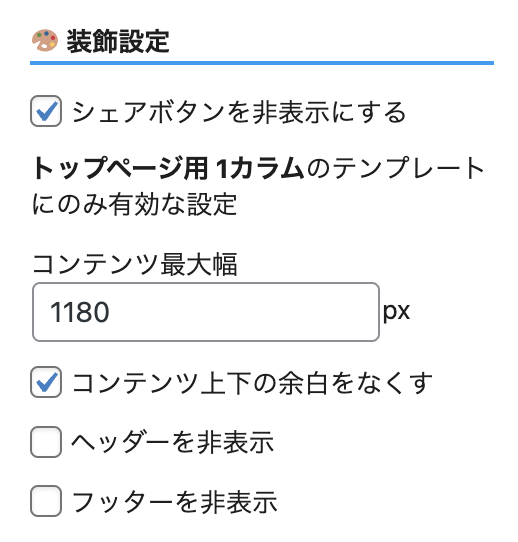518x542 pixels.
Task: Click the blue divider line under the heading
Action: pyautogui.click(x=262, y=63)
